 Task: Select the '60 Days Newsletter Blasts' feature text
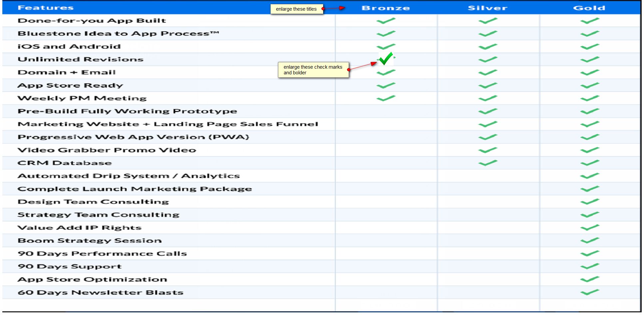pos(101,293)
